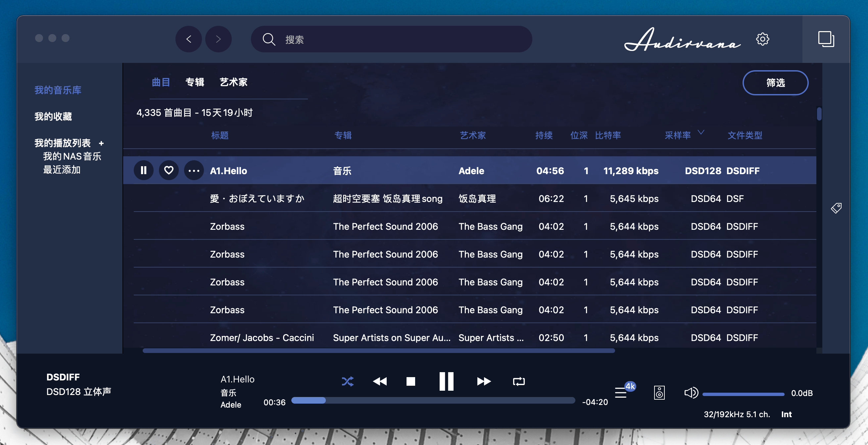Favorite A1.Hello with the heart icon
Viewport: 868px width, 445px height.
169,171
